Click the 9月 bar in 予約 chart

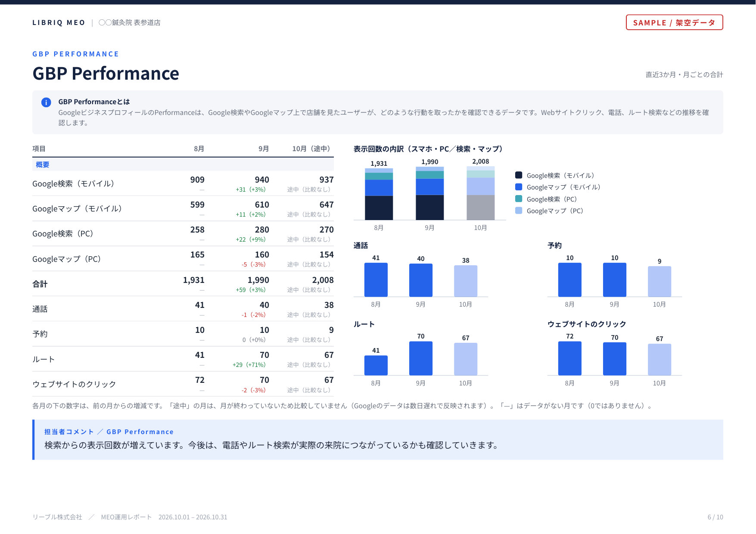point(614,279)
